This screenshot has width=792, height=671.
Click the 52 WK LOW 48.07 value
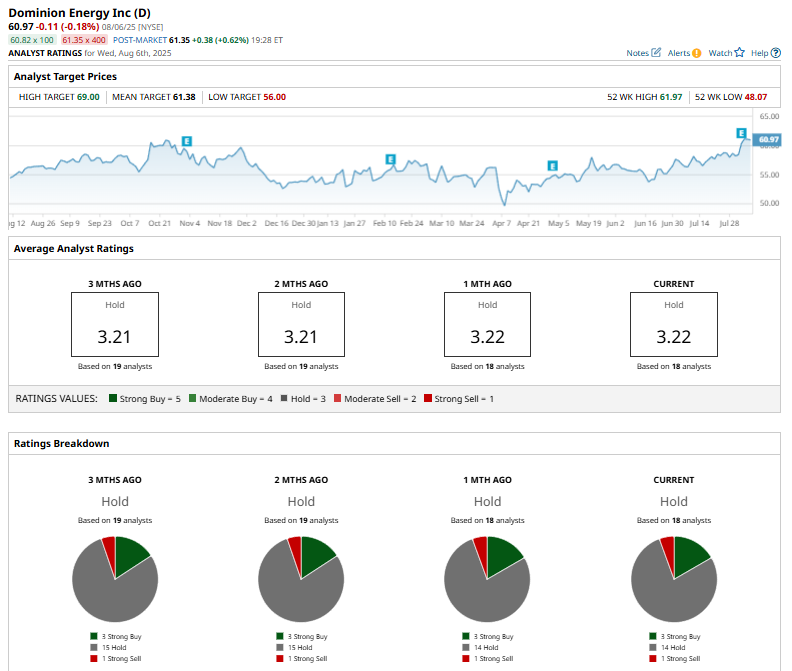[x=756, y=97]
